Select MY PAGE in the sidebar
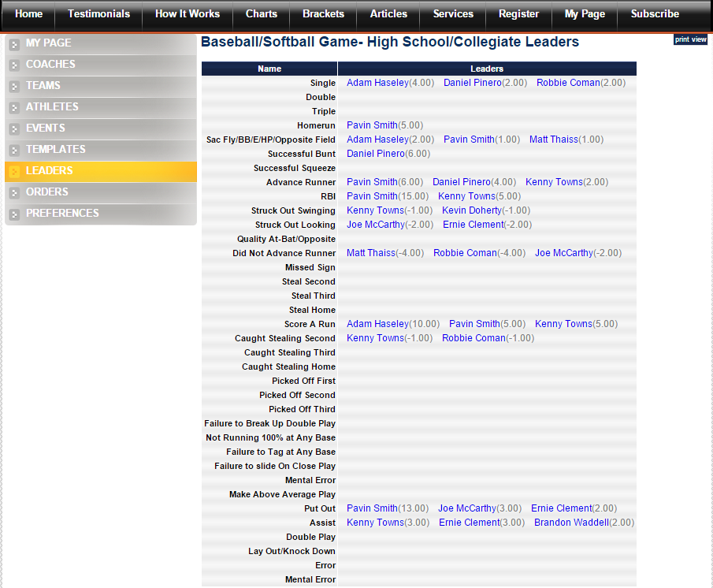Viewport: 713px width, 588px height. click(x=101, y=43)
